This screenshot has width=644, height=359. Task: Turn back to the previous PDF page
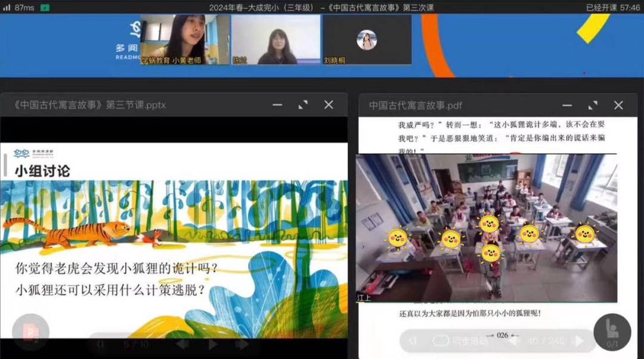click(514, 341)
